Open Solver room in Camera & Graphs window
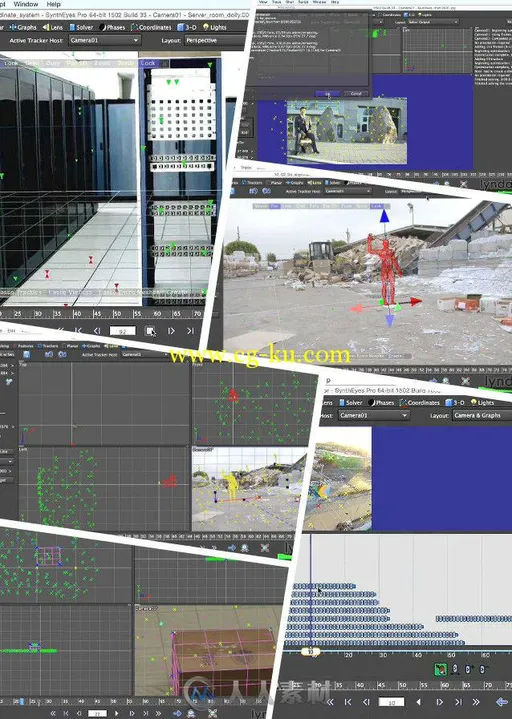The height and width of the screenshot is (719, 512). [x=351, y=403]
